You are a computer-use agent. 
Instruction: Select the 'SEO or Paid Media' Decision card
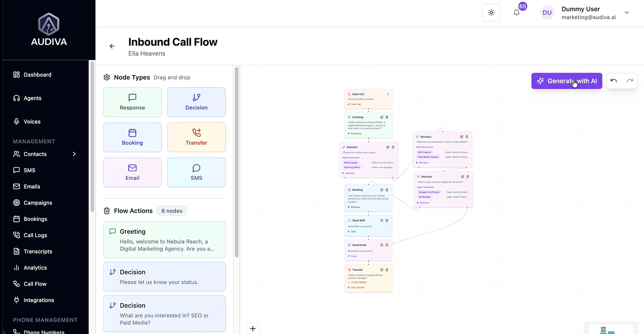(x=164, y=314)
